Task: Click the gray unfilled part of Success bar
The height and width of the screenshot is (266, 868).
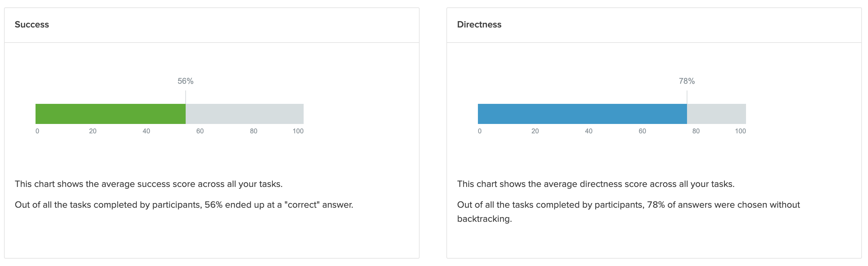Action: [244, 114]
